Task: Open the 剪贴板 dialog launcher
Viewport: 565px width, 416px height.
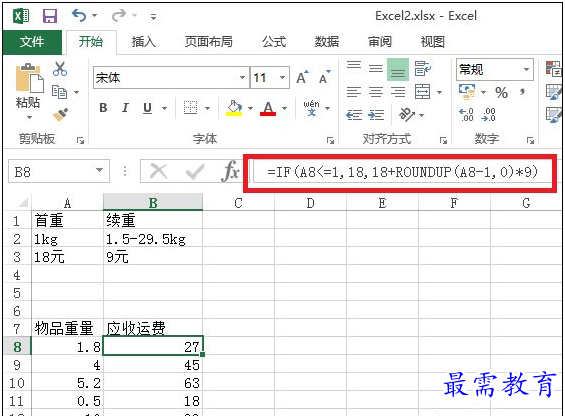Action: coord(80,140)
